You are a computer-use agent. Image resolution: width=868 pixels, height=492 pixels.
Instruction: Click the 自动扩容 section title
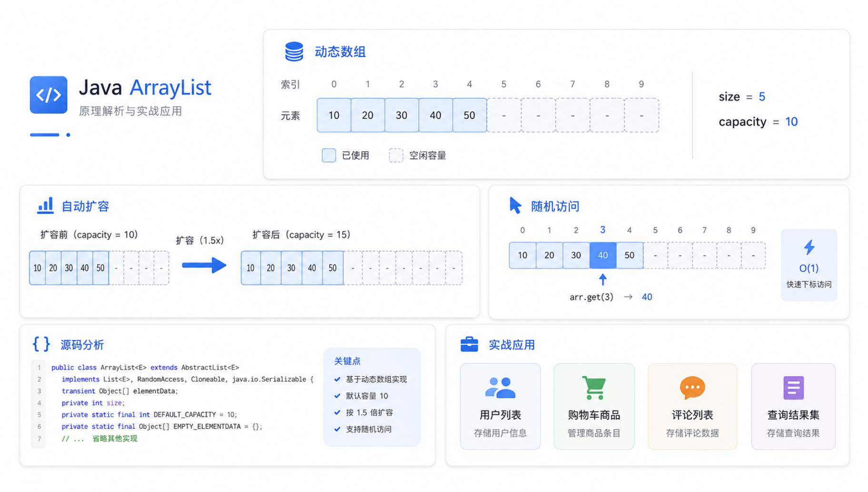coord(86,206)
